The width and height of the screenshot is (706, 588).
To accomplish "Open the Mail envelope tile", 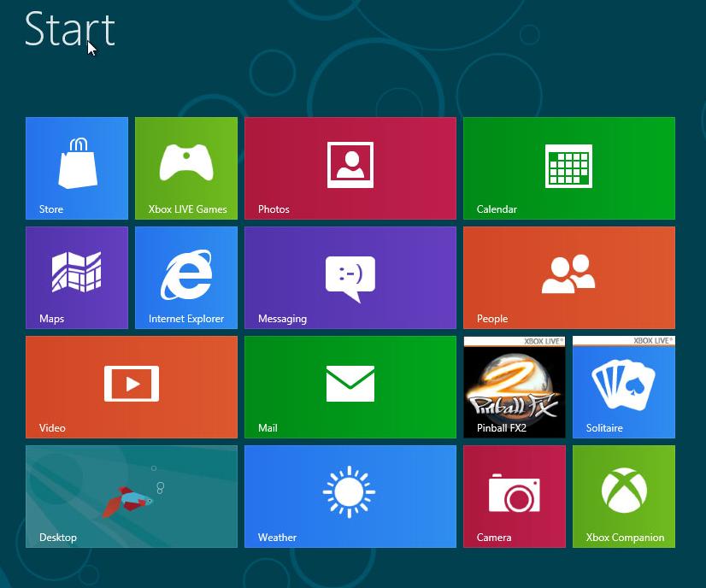I will [x=350, y=386].
